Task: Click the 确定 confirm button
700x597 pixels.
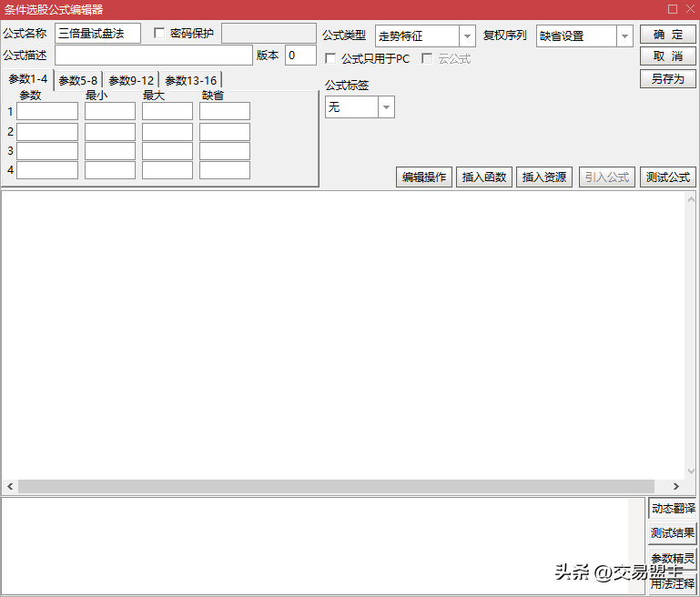Action: (x=667, y=35)
